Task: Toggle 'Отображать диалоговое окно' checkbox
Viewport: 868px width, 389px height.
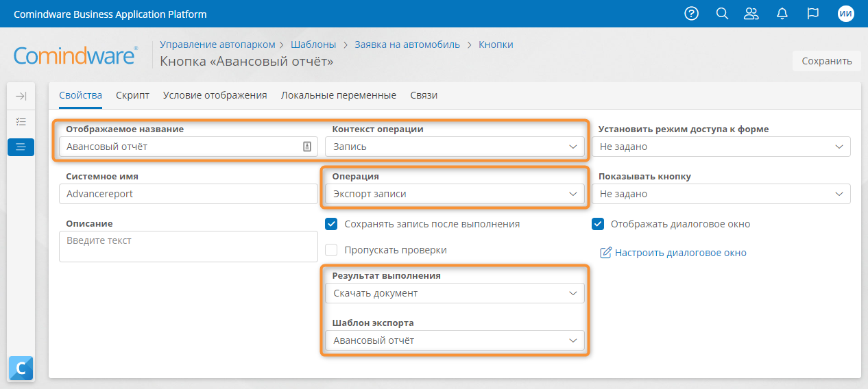Action: [598, 224]
